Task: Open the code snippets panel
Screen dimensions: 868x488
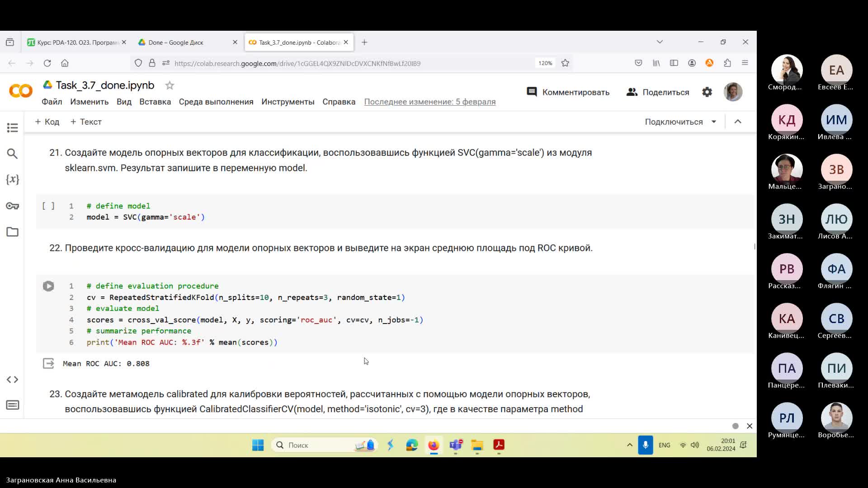Action: 12,380
